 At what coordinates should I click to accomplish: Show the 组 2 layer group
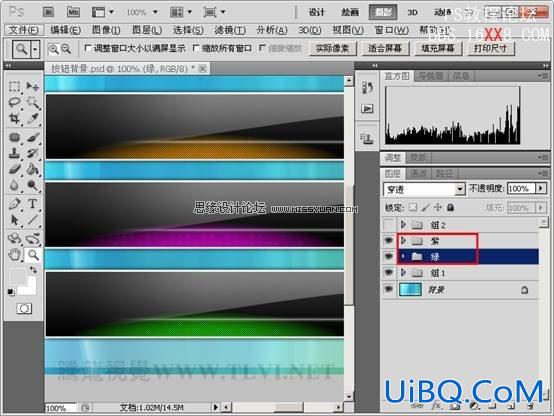[x=389, y=225]
